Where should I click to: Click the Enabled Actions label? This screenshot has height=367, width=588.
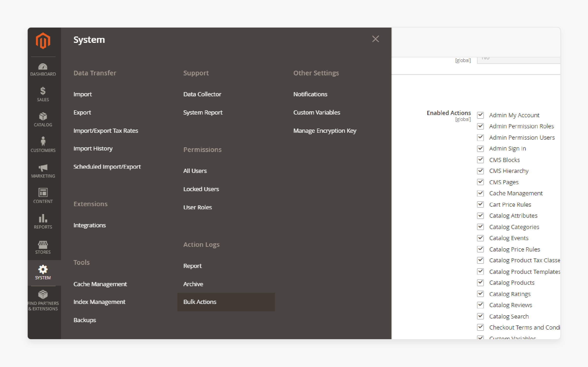(x=449, y=113)
